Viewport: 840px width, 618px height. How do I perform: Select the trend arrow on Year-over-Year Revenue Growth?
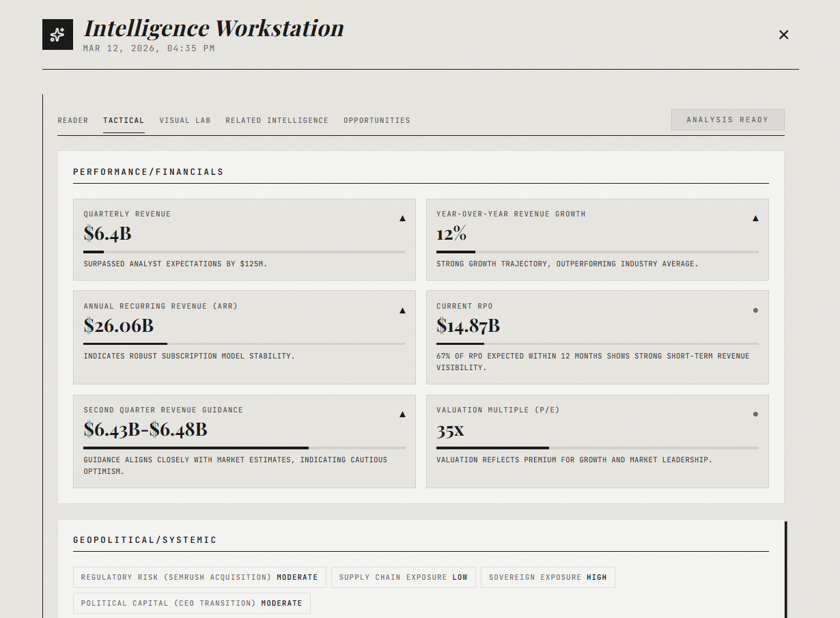coord(755,218)
